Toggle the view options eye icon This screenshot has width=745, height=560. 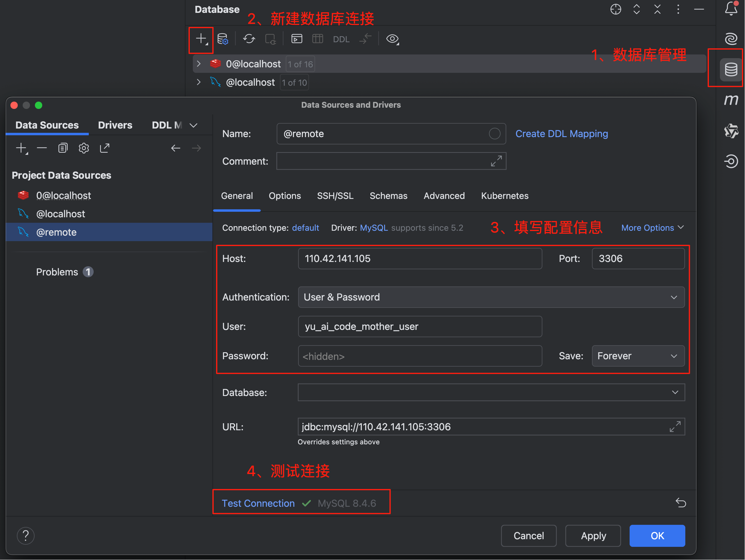coord(392,39)
